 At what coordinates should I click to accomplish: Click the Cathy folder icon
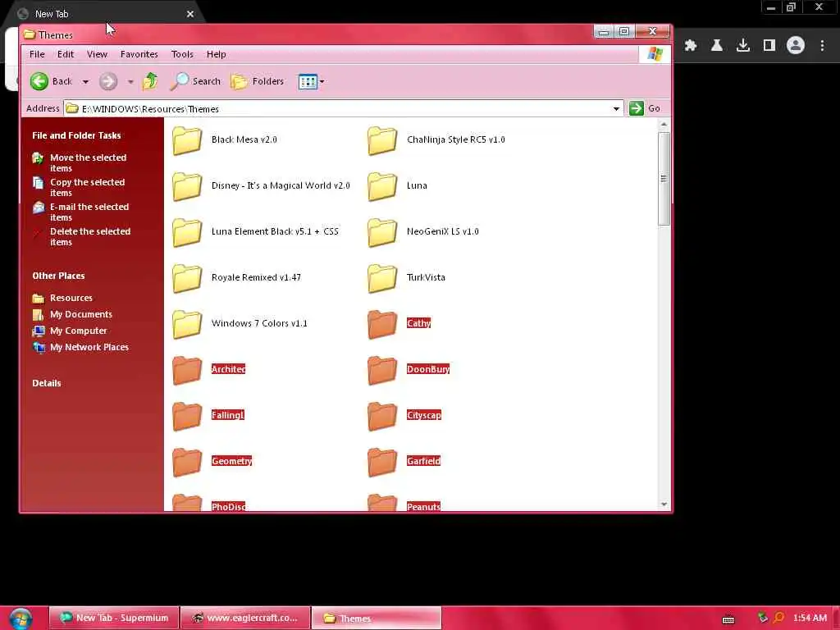(x=382, y=324)
